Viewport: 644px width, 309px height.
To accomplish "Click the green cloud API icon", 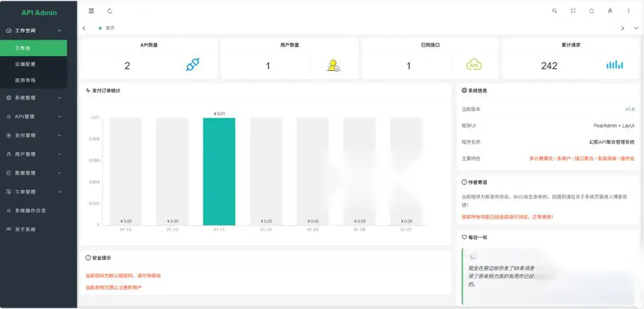I will click(473, 65).
